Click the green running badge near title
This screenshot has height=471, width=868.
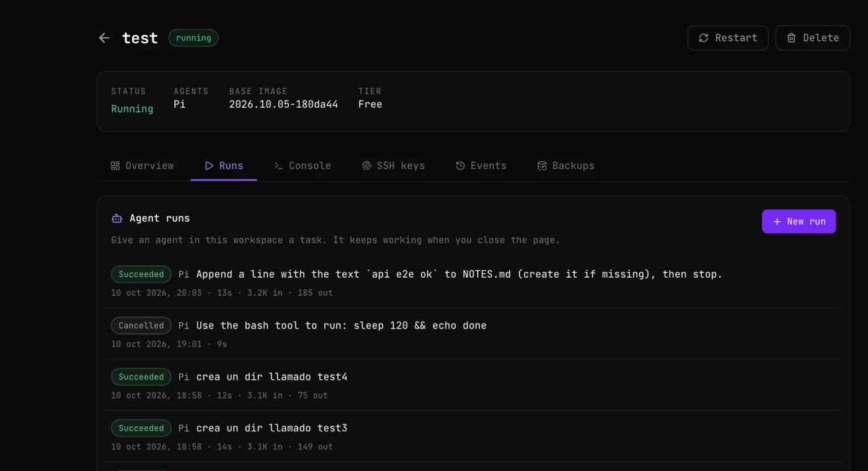[193, 38]
